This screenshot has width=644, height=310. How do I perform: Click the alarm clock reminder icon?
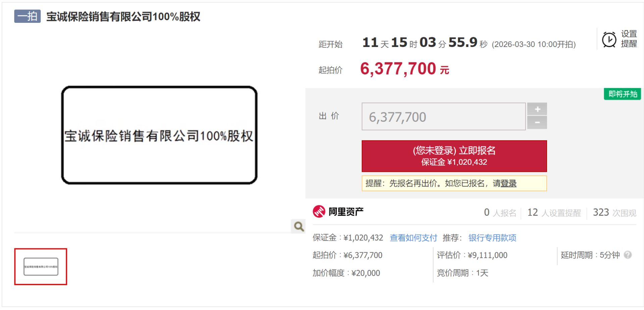pyautogui.click(x=609, y=40)
